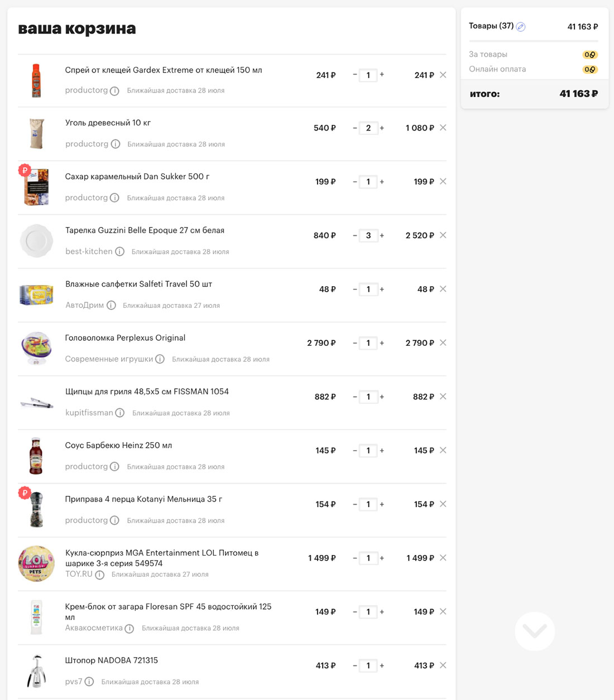Open LOL Surprise Pets doll thumbnail

click(36, 564)
